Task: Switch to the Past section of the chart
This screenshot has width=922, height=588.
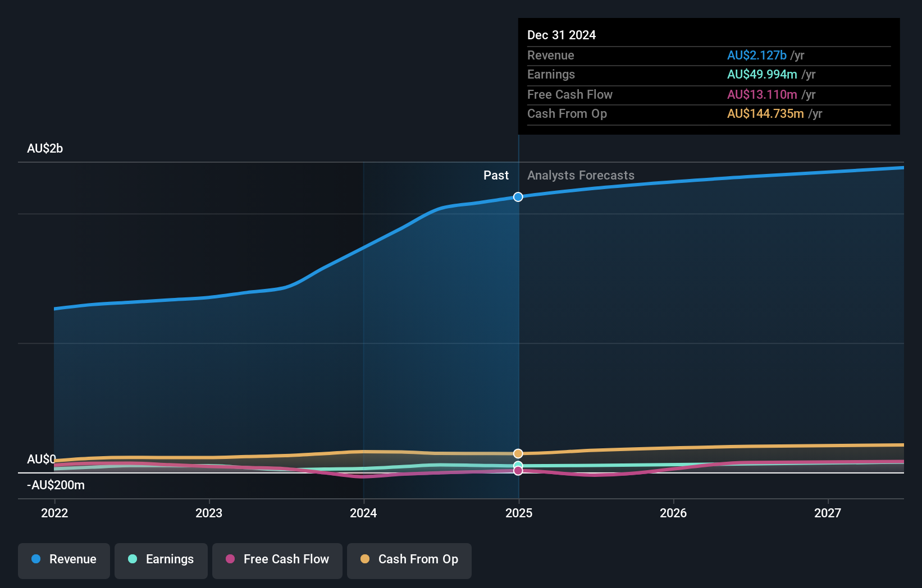Action: pyautogui.click(x=496, y=175)
